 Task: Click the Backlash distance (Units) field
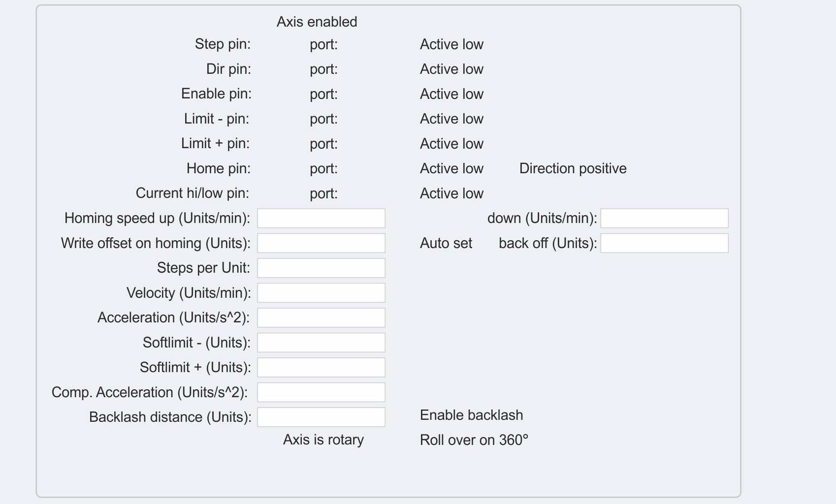coord(321,417)
